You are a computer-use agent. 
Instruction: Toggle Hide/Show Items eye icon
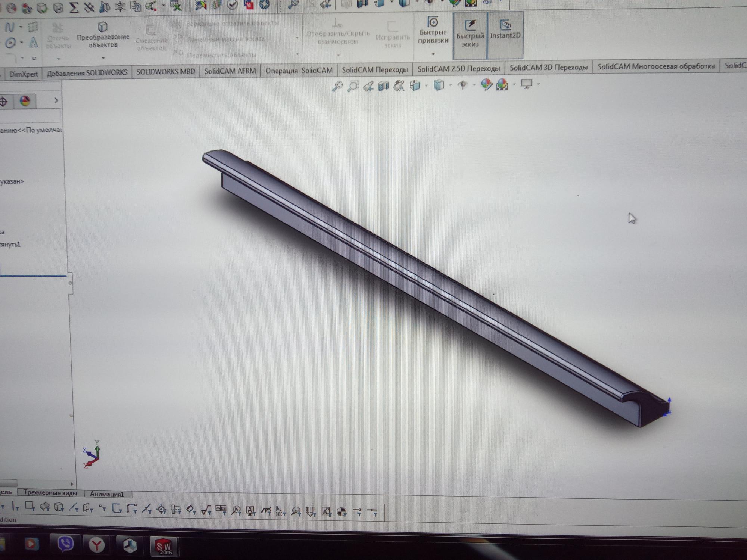pos(463,85)
